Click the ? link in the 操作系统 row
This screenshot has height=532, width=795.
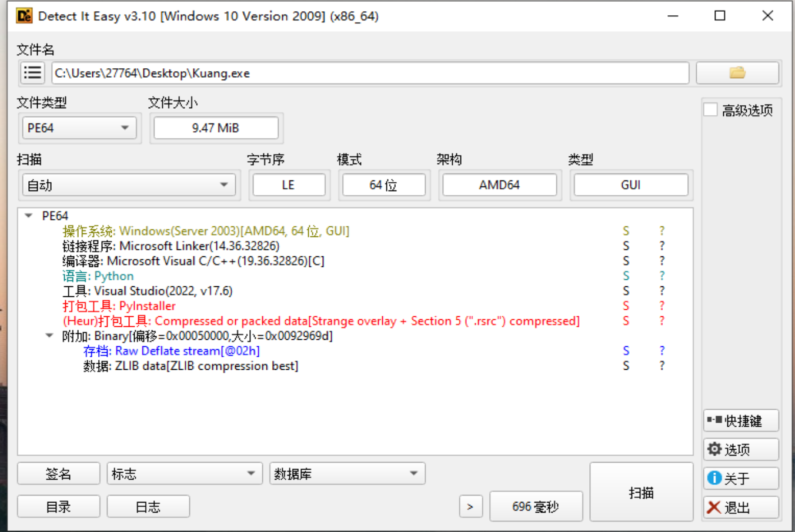click(662, 231)
